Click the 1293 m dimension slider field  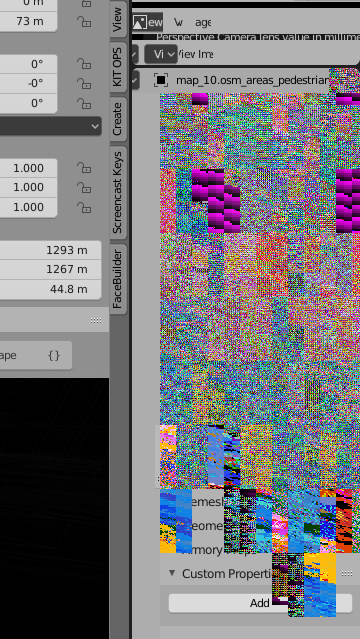pos(51,250)
